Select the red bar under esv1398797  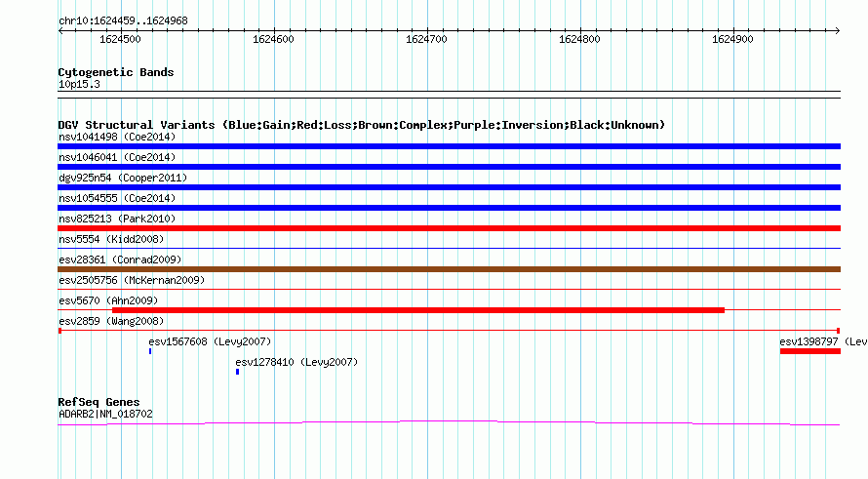pyautogui.click(x=810, y=351)
